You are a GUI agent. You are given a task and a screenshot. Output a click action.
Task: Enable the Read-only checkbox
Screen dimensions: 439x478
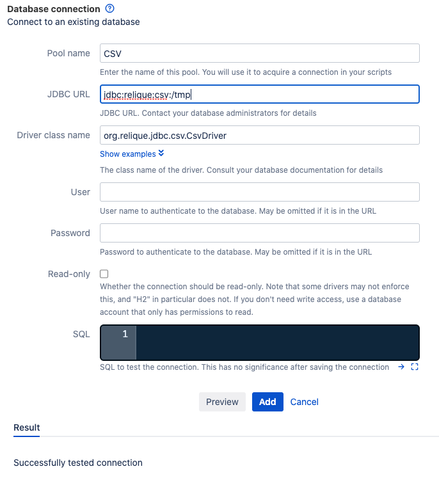click(x=104, y=274)
